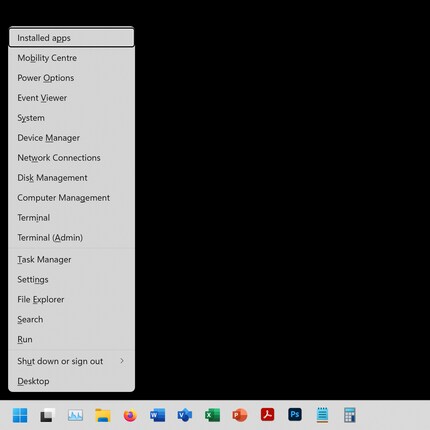Select Search in the menu
The width and height of the screenshot is (430, 430).
pyautogui.click(x=72, y=319)
